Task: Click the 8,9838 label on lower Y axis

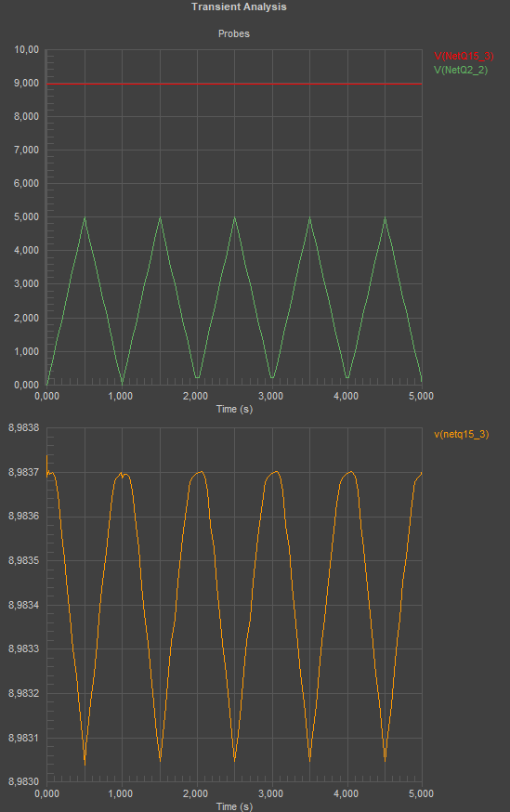Action: click(x=23, y=427)
